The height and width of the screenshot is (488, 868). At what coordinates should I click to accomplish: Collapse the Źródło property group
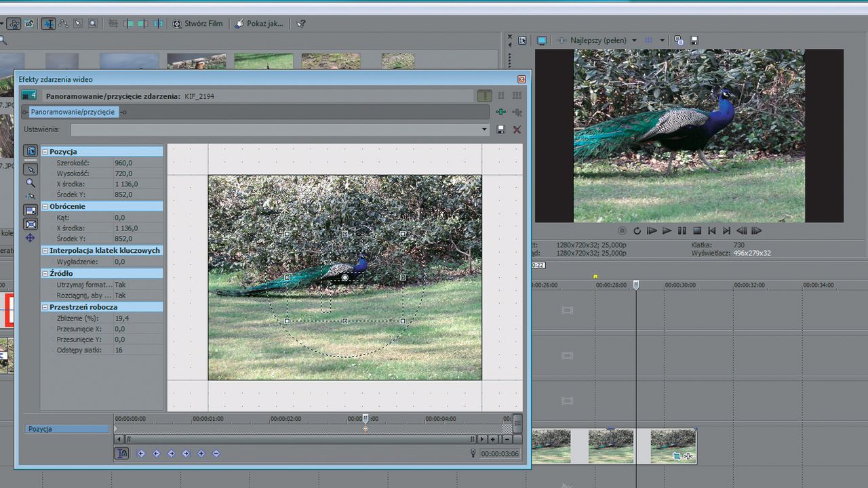click(x=45, y=274)
